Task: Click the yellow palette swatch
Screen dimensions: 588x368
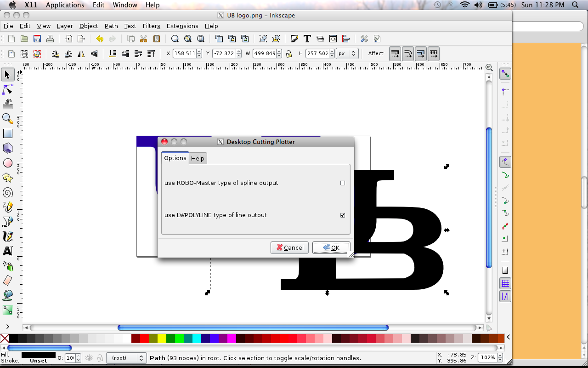Action: 162,339
